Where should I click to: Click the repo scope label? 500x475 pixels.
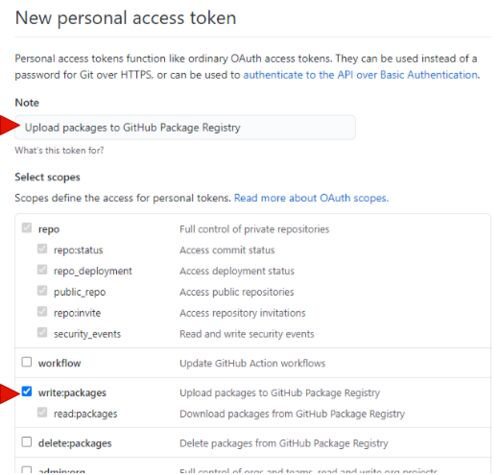49,229
